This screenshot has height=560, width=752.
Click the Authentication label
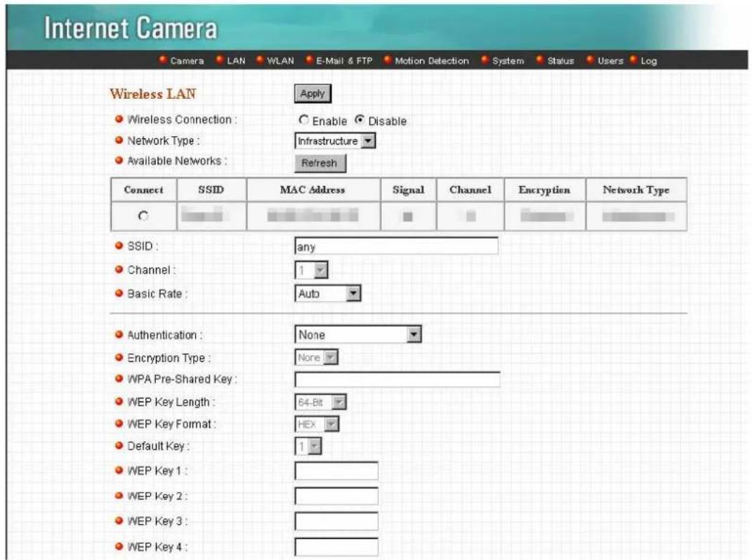[164, 335]
